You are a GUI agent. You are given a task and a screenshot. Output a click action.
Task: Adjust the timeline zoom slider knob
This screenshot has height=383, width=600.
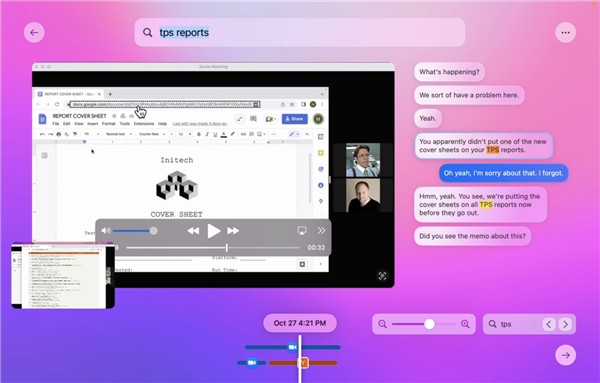point(429,324)
